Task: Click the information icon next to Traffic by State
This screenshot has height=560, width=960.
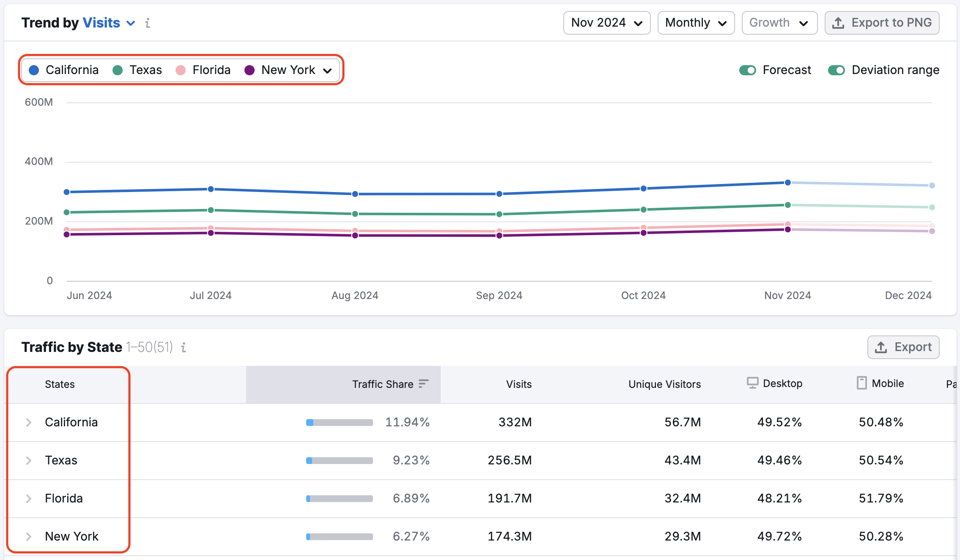Action: (x=186, y=347)
